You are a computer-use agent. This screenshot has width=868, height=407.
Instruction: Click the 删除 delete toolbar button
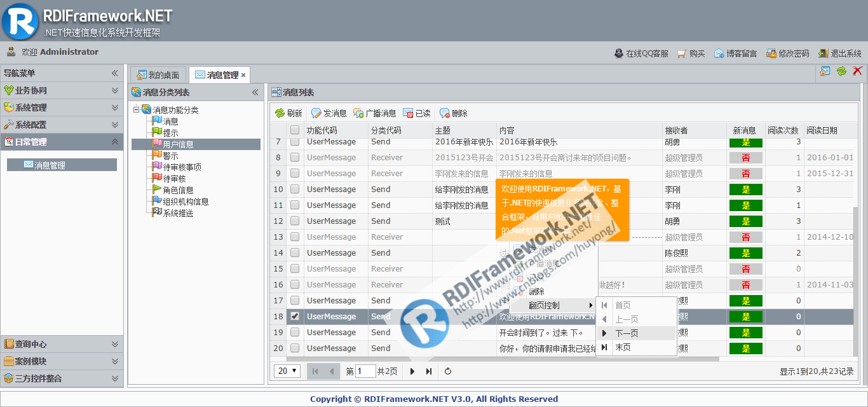(454, 113)
